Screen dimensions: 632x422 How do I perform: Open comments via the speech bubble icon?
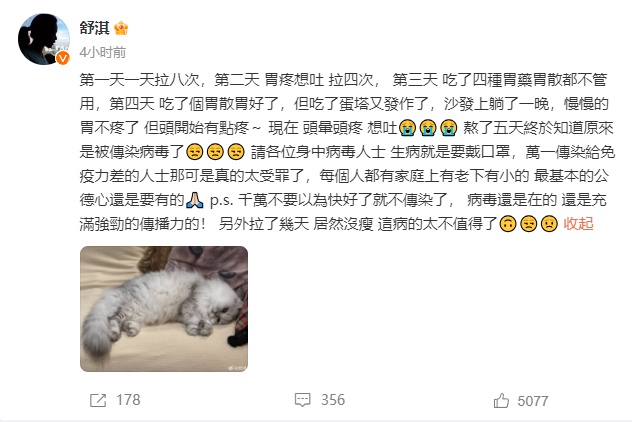(x=302, y=400)
